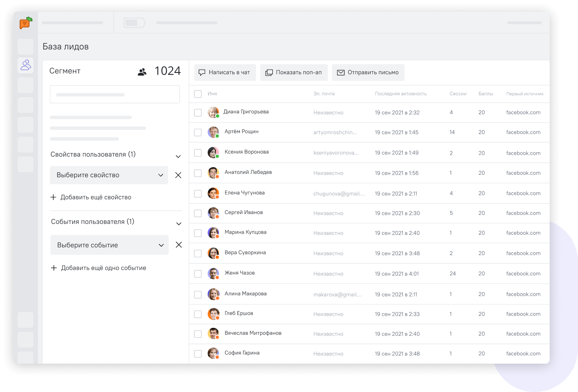Remove the 'Выберите событие' filter with X

point(178,245)
